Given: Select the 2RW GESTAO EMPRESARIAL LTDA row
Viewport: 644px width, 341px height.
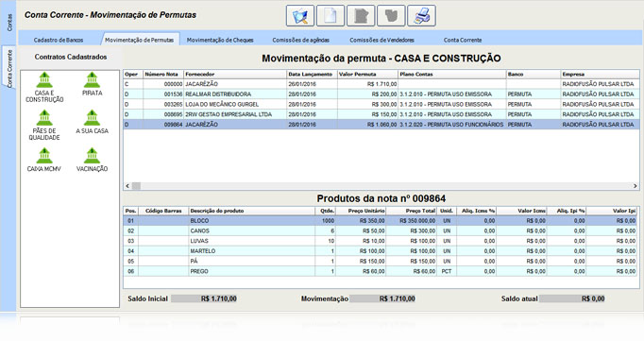Looking at the screenshot, I should point(381,114).
